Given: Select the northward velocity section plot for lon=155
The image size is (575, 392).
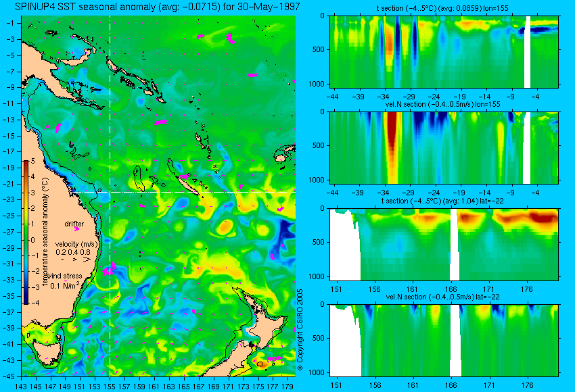Looking at the screenshot, I should (444, 147).
